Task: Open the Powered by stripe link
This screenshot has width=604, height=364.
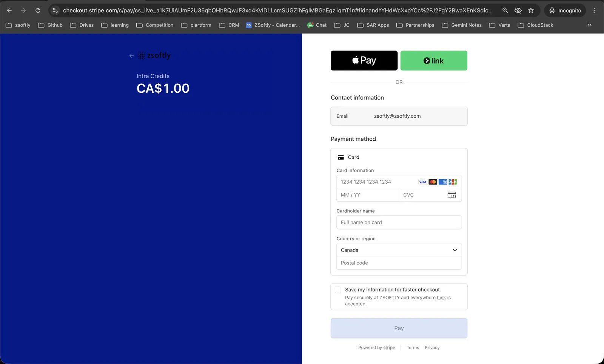Action: [x=377, y=348]
